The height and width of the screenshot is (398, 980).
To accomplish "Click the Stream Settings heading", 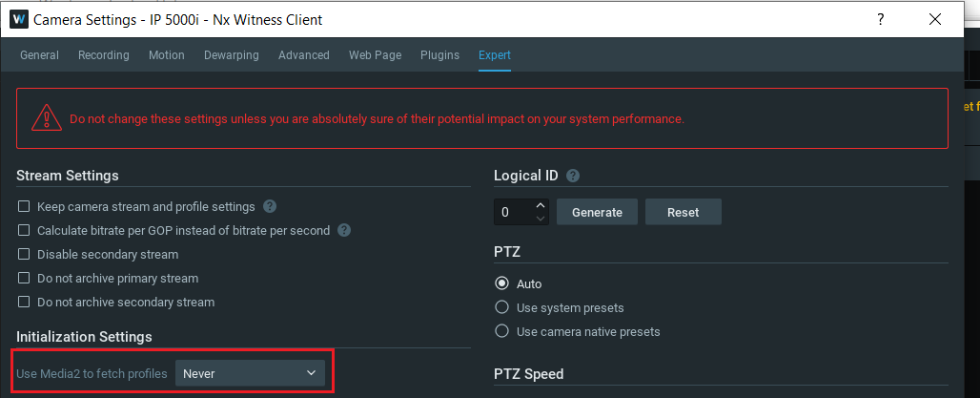I will click(68, 176).
